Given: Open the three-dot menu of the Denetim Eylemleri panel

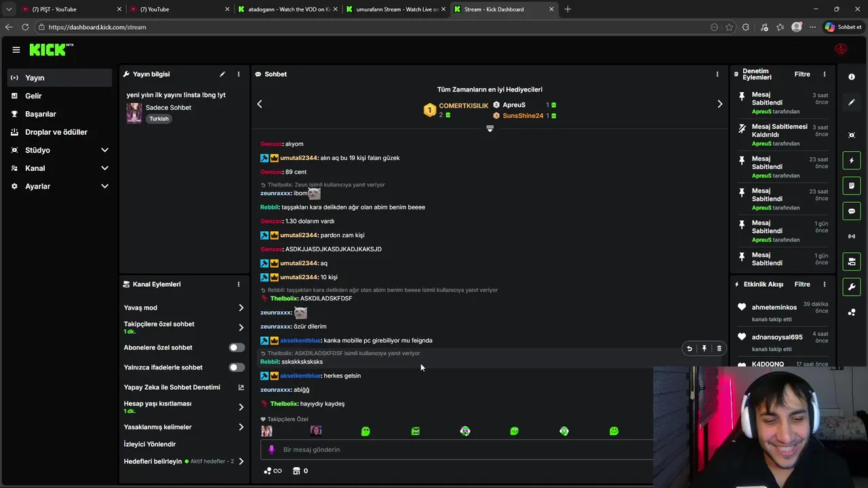Looking at the screenshot, I should [x=825, y=74].
